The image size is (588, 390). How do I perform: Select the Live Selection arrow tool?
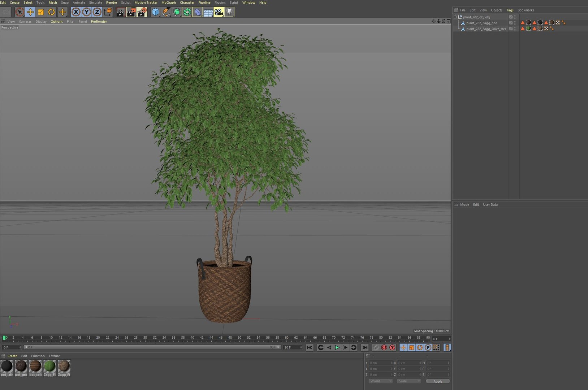[x=20, y=12]
